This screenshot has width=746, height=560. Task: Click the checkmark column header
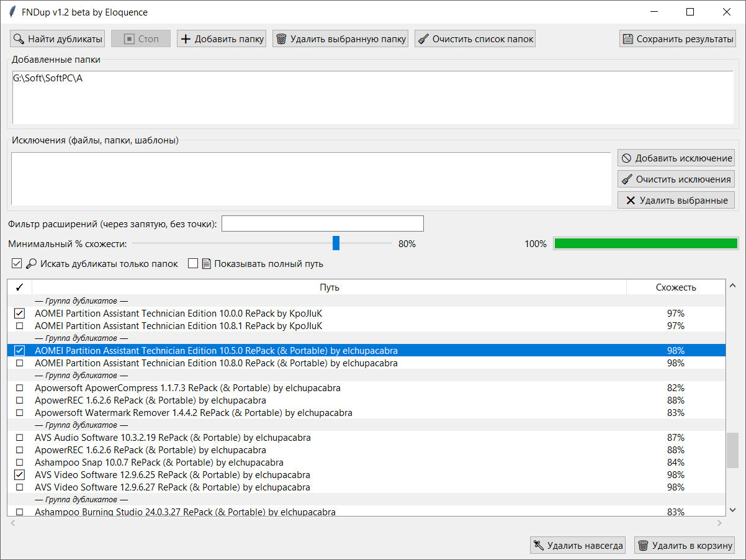19,287
